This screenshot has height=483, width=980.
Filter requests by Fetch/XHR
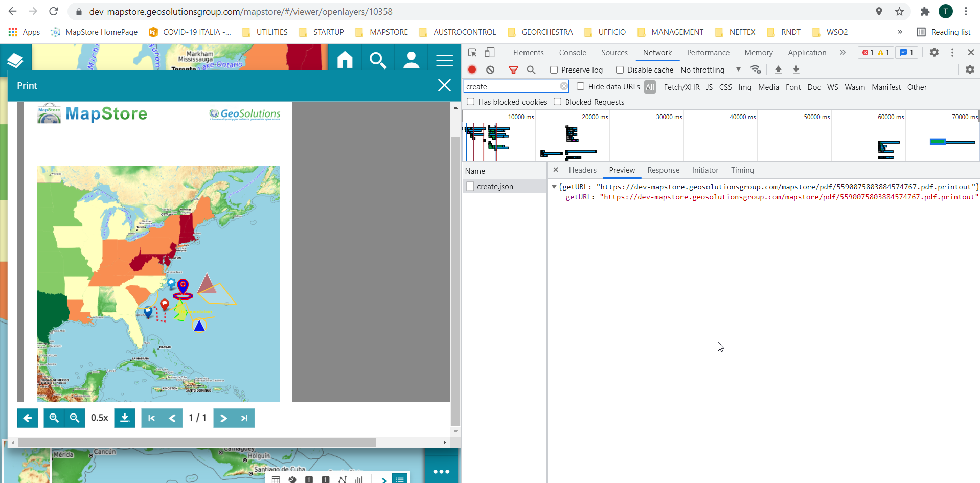(681, 87)
